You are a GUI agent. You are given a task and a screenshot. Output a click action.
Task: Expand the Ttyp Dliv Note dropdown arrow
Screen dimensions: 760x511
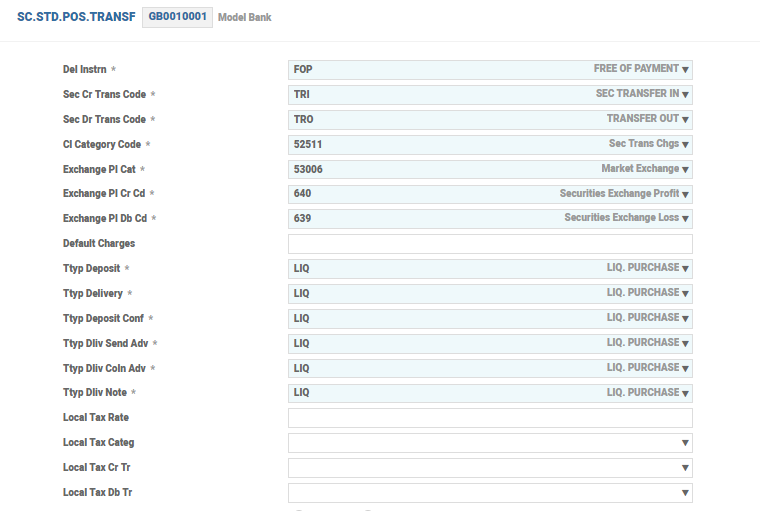click(x=686, y=394)
